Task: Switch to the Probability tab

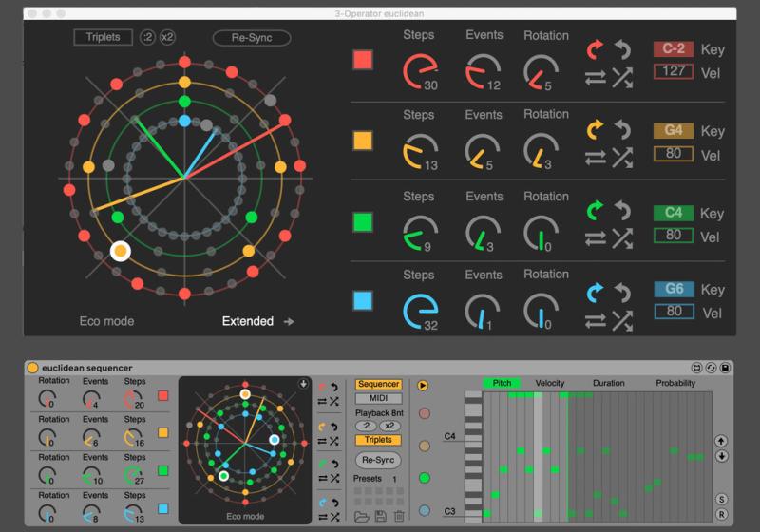Action: coord(675,383)
